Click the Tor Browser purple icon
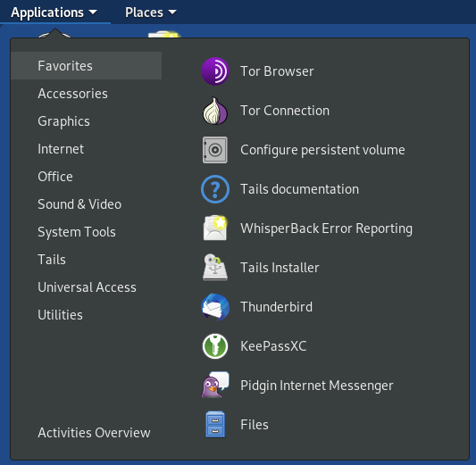 [x=215, y=71]
